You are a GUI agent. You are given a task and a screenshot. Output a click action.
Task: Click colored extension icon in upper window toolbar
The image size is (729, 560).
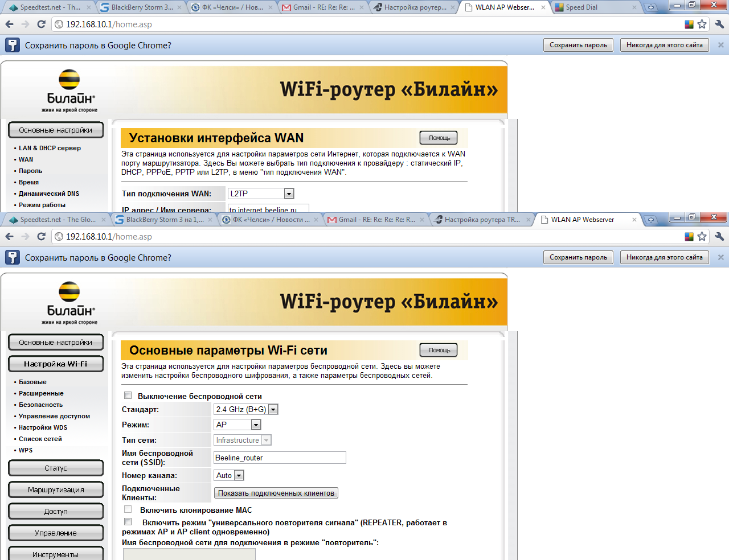(689, 24)
